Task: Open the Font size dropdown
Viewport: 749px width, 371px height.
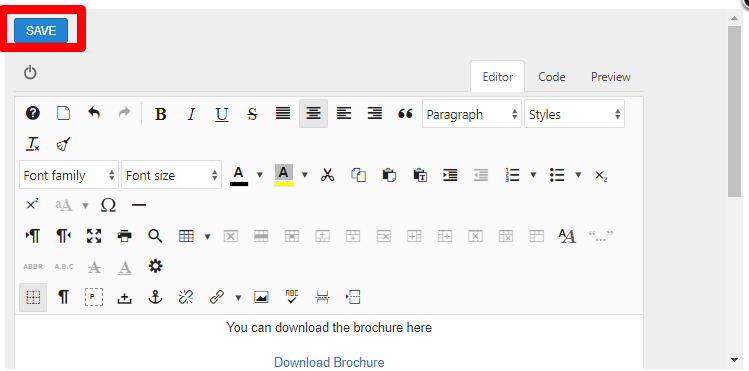Action: [171, 175]
